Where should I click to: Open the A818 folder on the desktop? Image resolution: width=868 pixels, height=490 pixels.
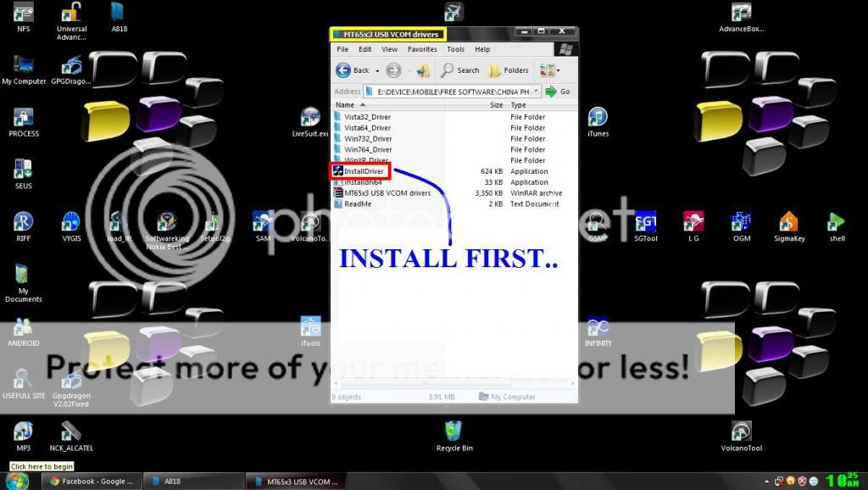(119, 17)
